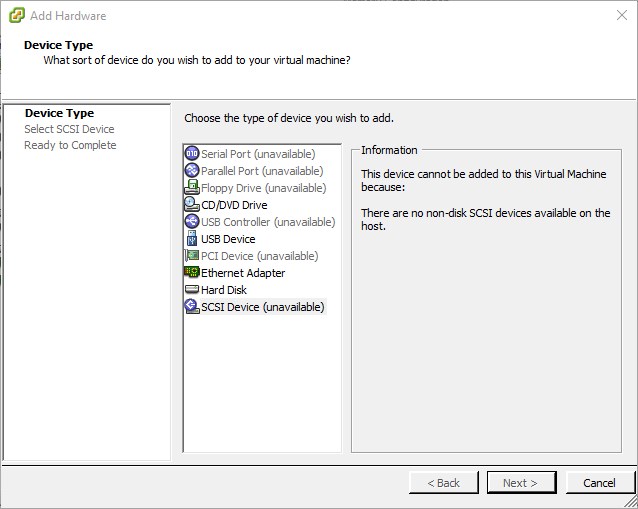Jump to Ready to Complete step
The width and height of the screenshot is (638, 509).
click(x=70, y=145)
